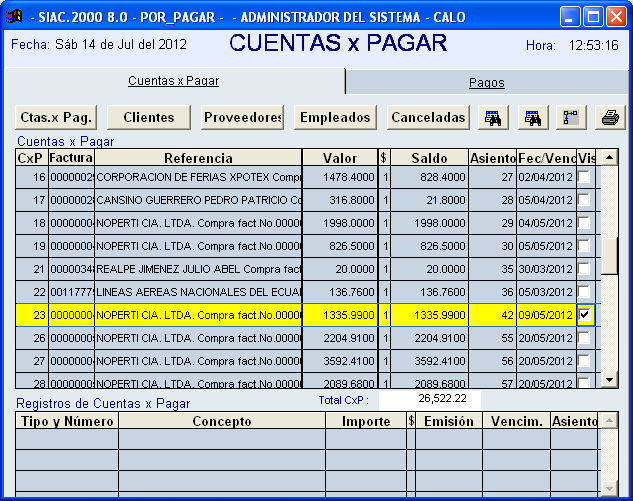Select the Cuentas x Pagar tab
633x501 pixels.
coord(173,81)
